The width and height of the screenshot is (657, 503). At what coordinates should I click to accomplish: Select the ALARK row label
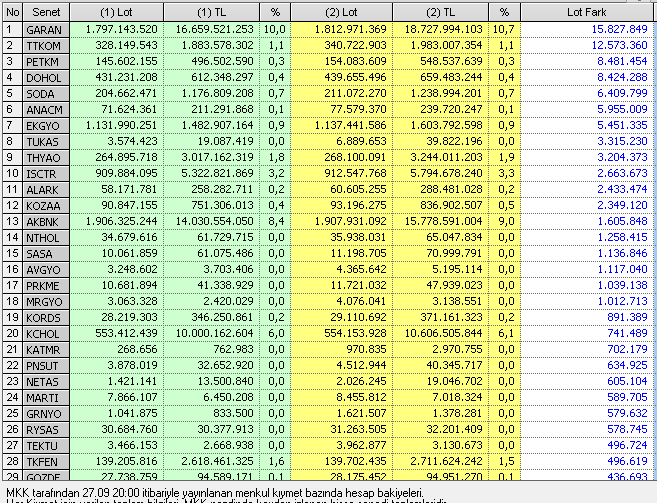coord(46,190)
